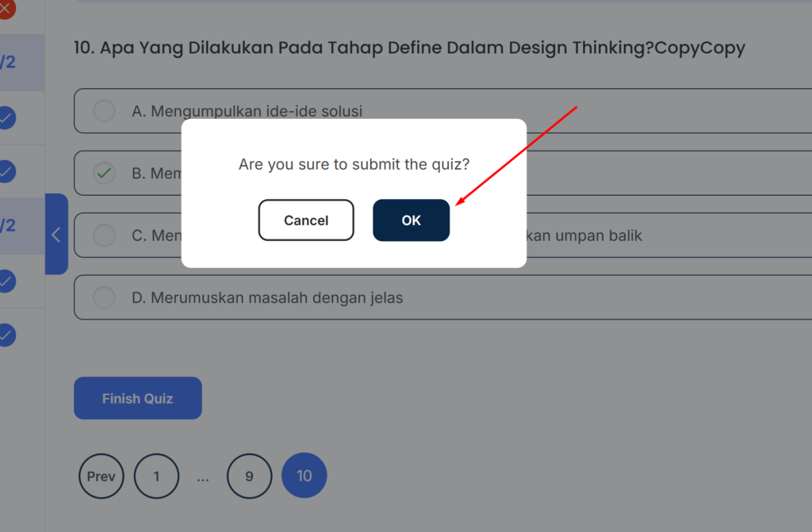Expand the pagination ellipsis
Viewport: 812px width, 532px height.
203,477
